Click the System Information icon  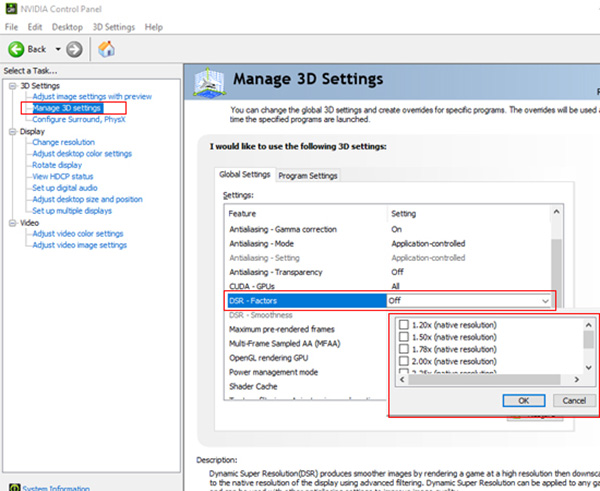click(x=13, y=488)
